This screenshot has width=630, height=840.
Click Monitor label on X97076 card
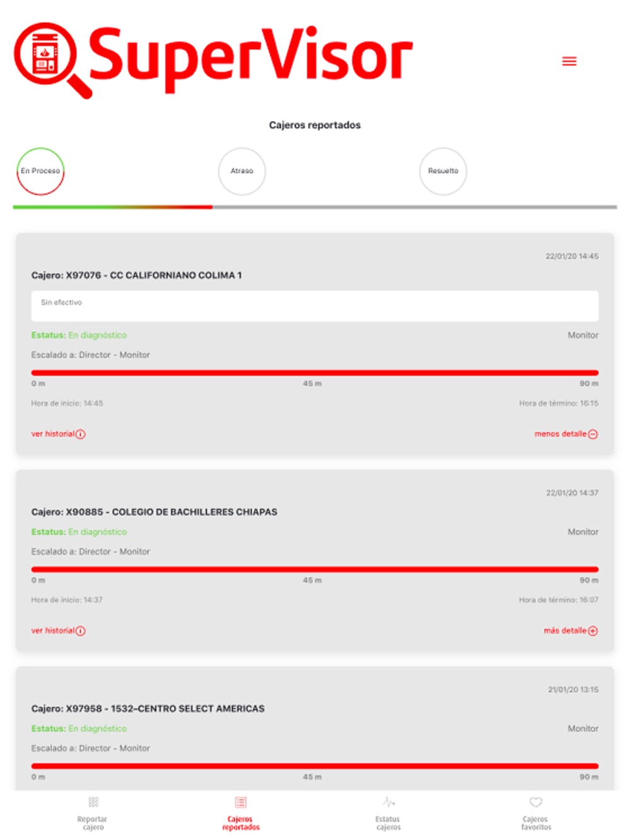tap(583, 335)
